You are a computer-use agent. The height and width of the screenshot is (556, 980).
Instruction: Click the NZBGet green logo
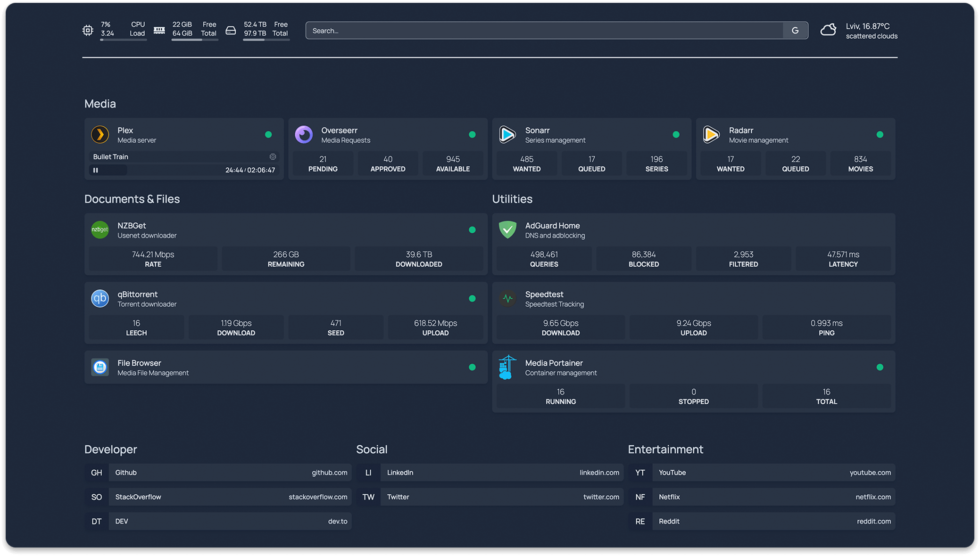(100, 230)
